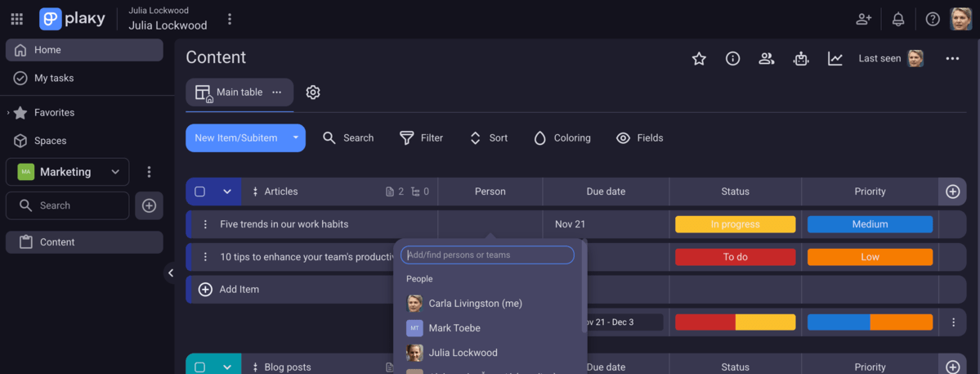This screenshot has width=980, height=374.
Task: Open row menu for Five trends item
Action: [x=205, y=224]
